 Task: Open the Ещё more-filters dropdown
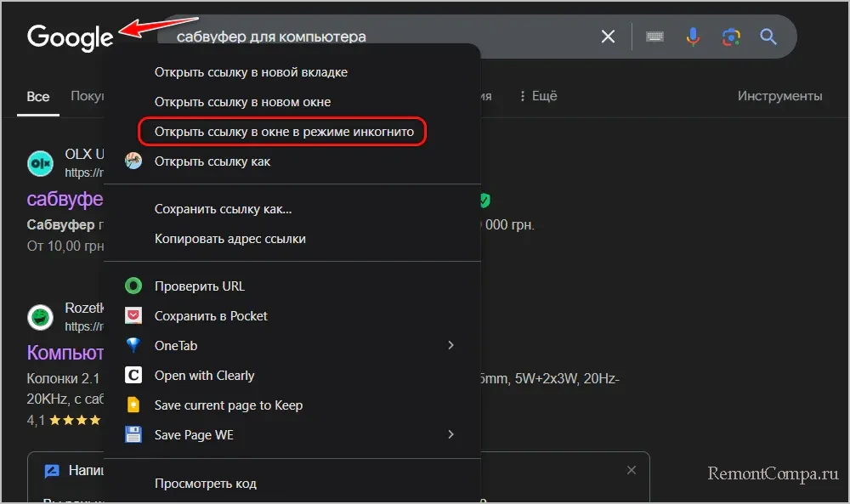(x=538, y=96)
